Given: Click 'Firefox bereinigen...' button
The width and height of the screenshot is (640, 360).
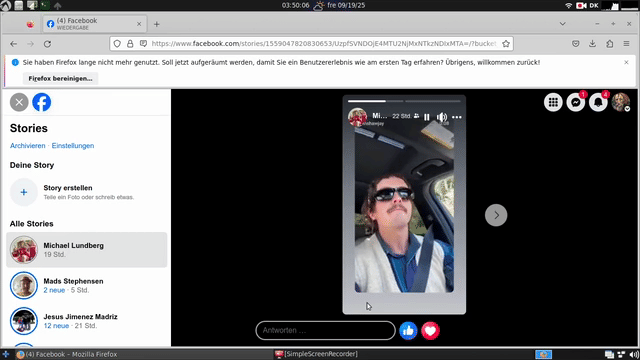Looking at the screenshot, I should (x=60, y=78).
